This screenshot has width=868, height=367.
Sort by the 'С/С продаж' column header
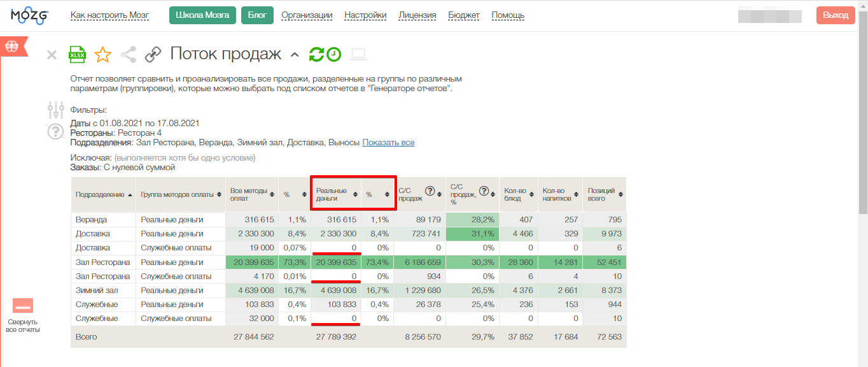point(419,194)
